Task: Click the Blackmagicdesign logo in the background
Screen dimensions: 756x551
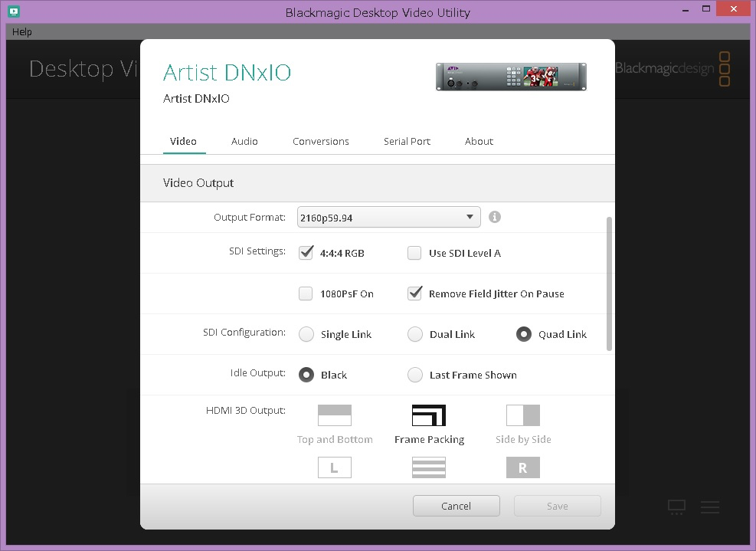Action: click(x=673, y=69)
